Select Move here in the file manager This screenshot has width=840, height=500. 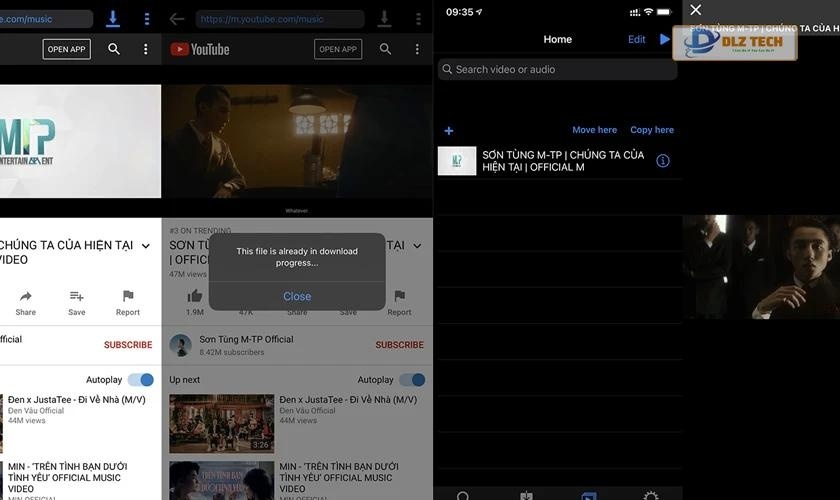coord(594,130)
